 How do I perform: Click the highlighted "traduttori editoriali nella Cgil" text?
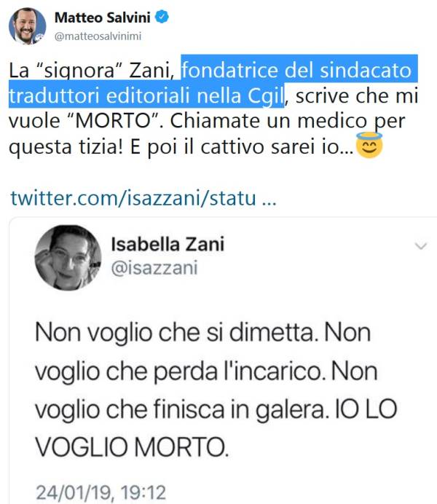point(147,96)
